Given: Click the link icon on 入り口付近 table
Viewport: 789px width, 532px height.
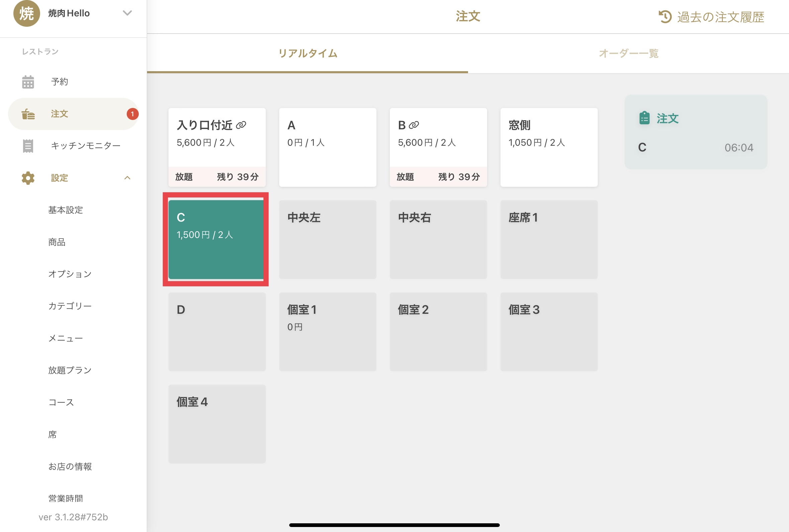Looking at the screenshot, I should tap(241, 125).
